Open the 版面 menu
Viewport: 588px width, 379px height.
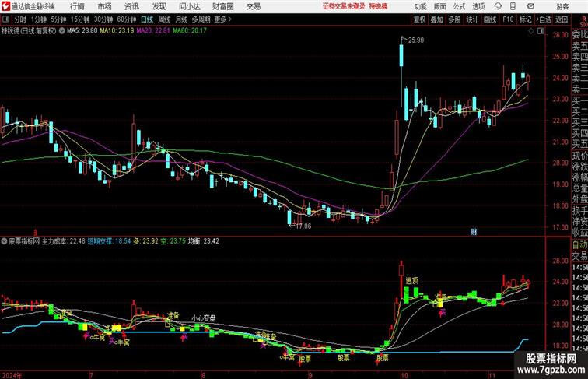[440, 6]
